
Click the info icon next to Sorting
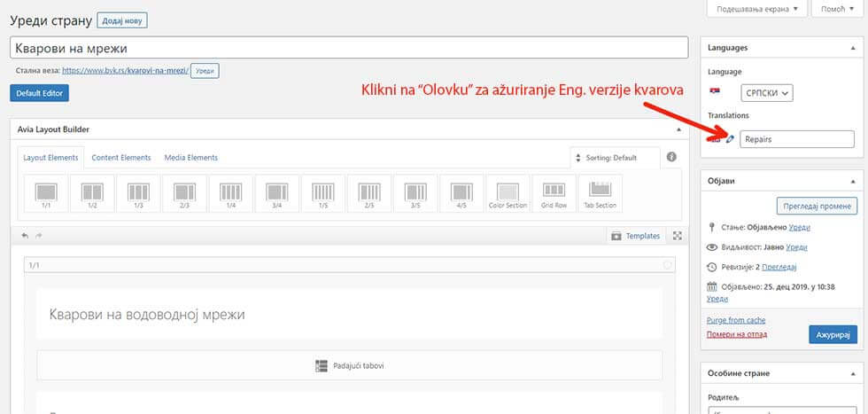[671, 157]
